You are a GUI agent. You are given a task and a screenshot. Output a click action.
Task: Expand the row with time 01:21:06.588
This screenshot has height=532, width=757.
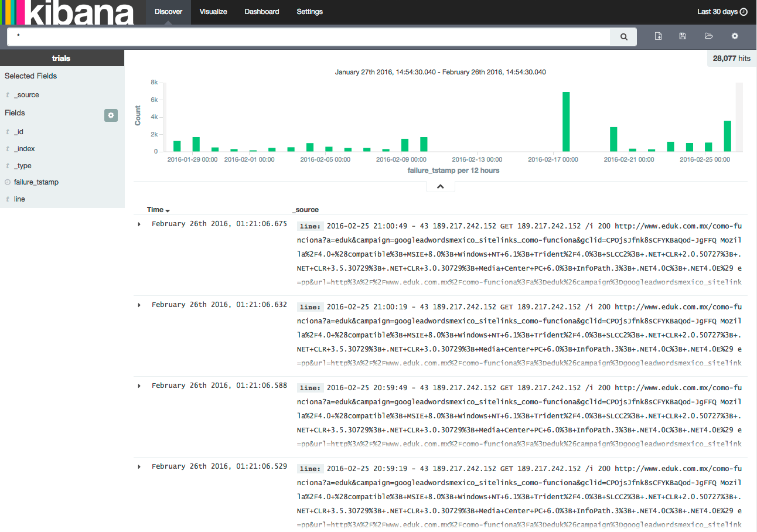point(139,386)
